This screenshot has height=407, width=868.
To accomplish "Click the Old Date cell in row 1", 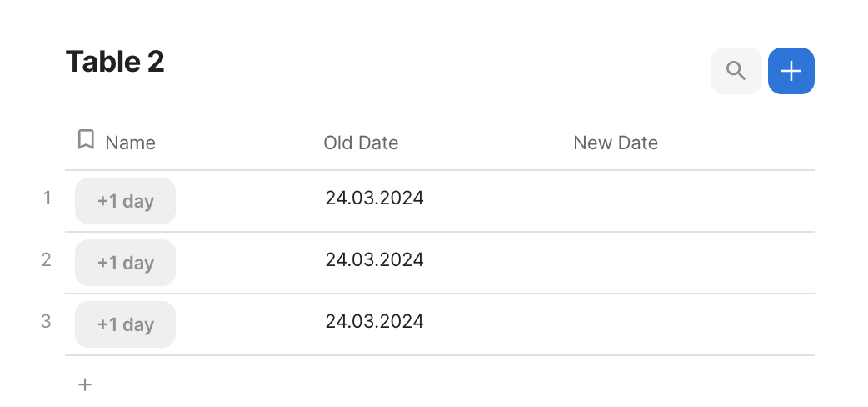I will (375, 198).
